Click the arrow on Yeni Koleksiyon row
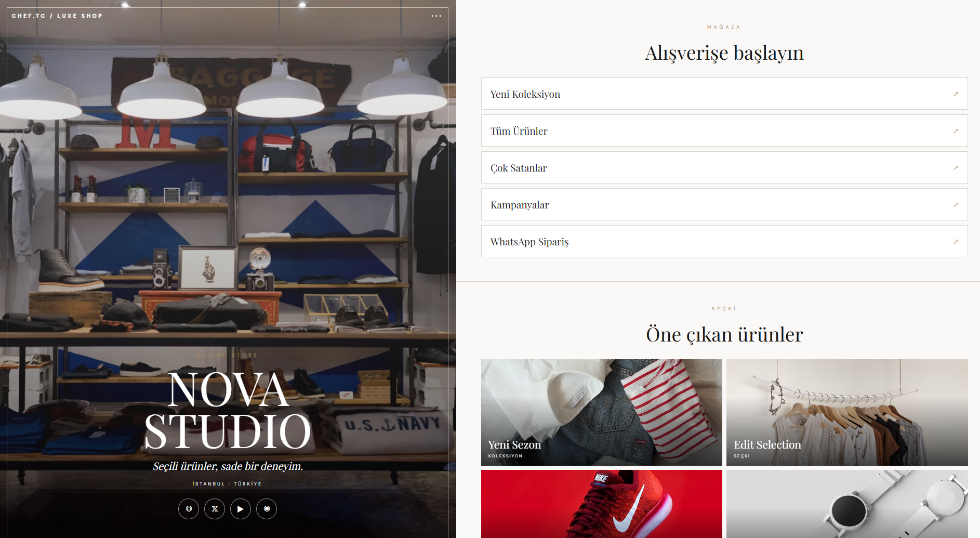Screen dimensions: 980x538 tap(956, 94)
